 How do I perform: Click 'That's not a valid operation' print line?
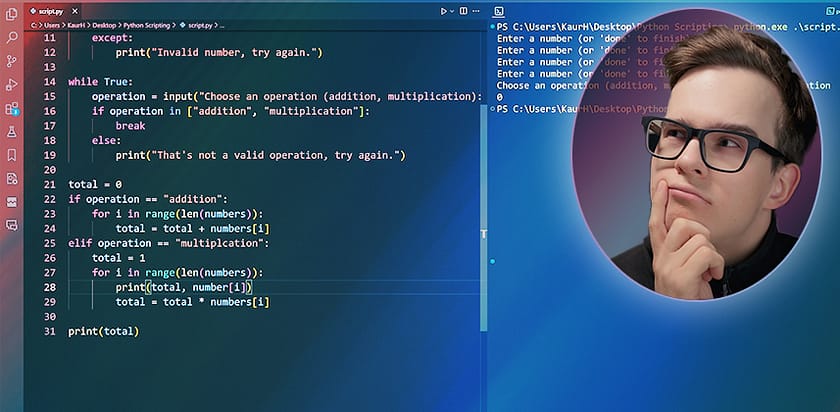[260, 155]
